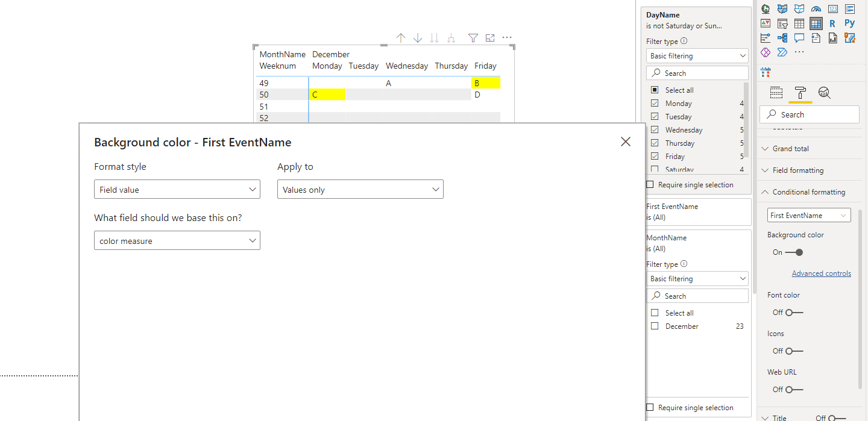Open More options ellipsis on matrix visual
This screenshot has height=421, width=868.
pos(507,38)
